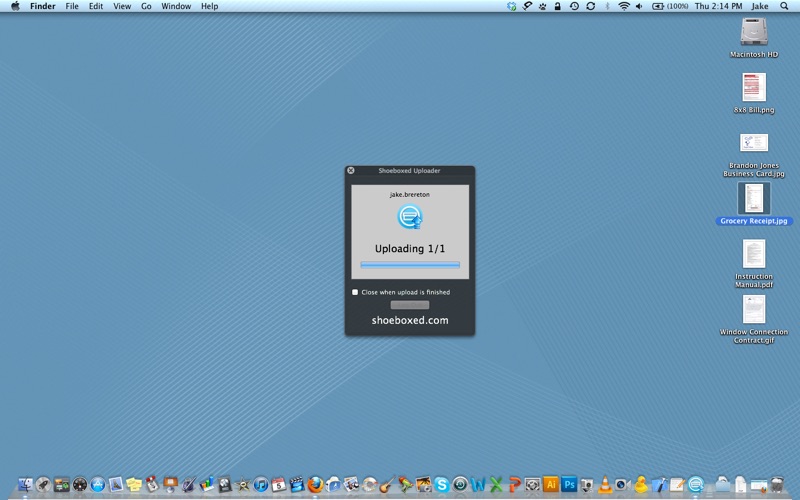This screenshot has height=500, width=800.
Task: Open Finder from the dock
Action: (25, 484)
